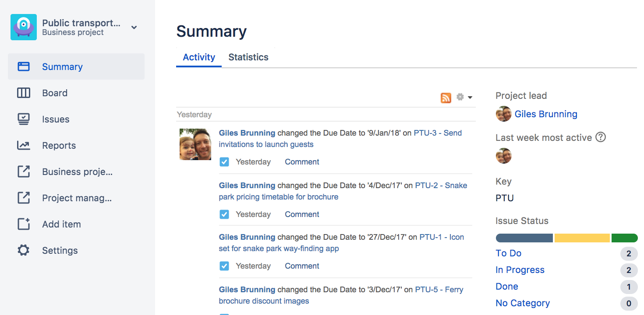Click the Summary card icon in sidebar
The height and width of the screenshot is (315, 644).
23,66
